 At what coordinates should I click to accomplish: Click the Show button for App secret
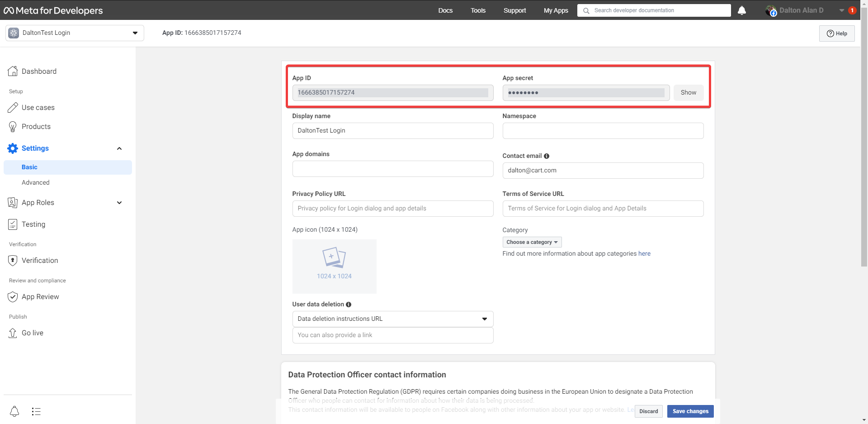pyautogui.click(x=689, y=93)
